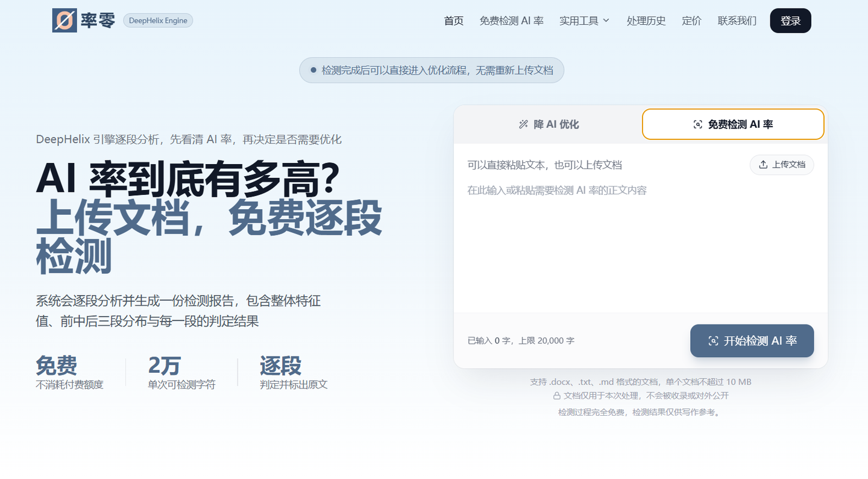Open 联系我们 page
Screen dimensions: 868x479
737,21
